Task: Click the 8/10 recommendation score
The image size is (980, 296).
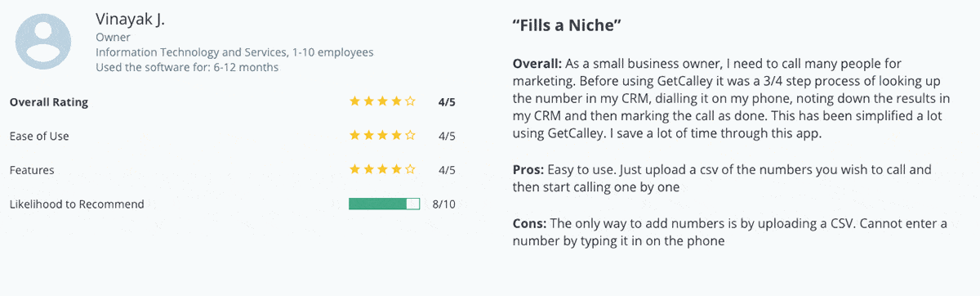Action: pyautogui.click(x=444, y=204)
